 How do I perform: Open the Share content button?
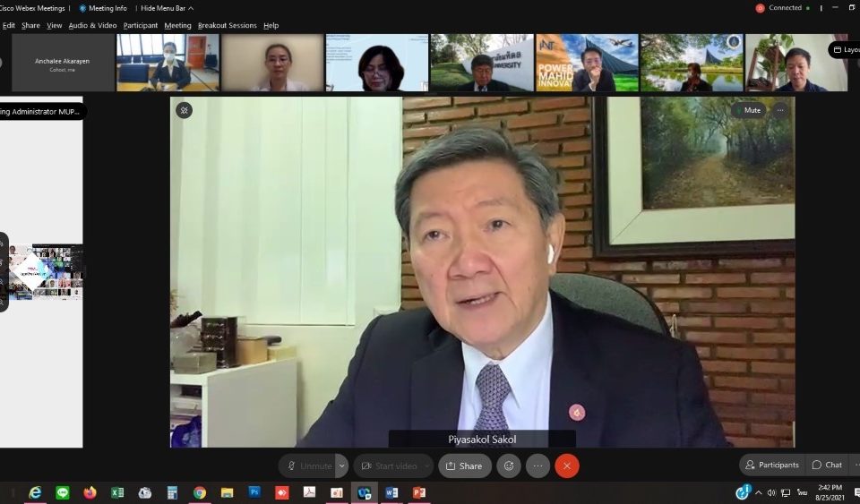(464, 466)
